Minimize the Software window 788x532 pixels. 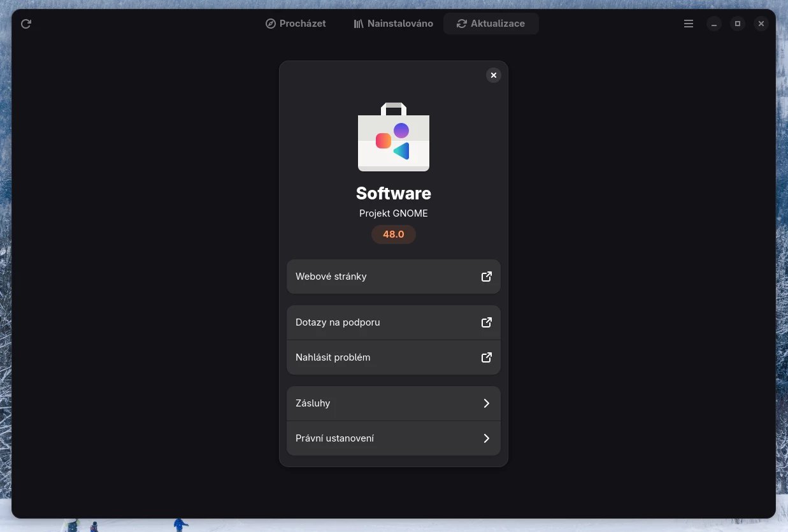tap(714, 24)
